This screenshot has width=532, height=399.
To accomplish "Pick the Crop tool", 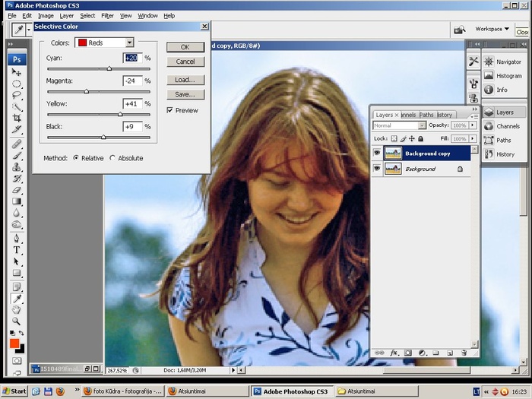I will [x=17, y=119].
